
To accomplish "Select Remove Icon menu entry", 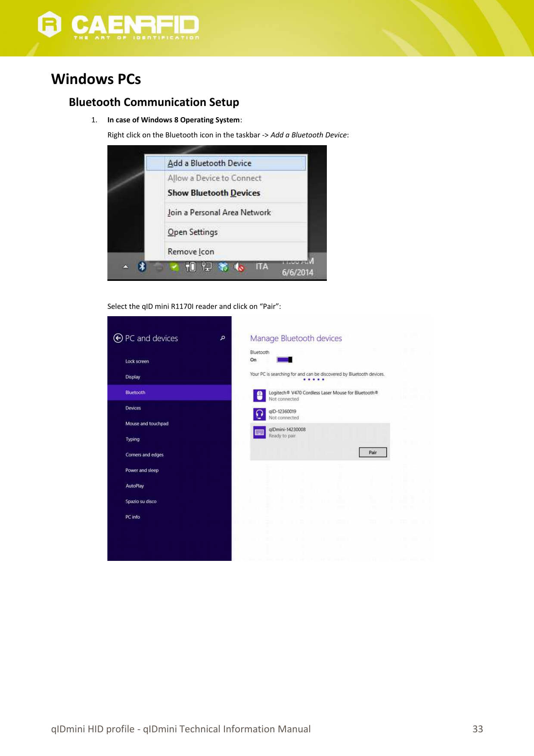I will (226, 252).
